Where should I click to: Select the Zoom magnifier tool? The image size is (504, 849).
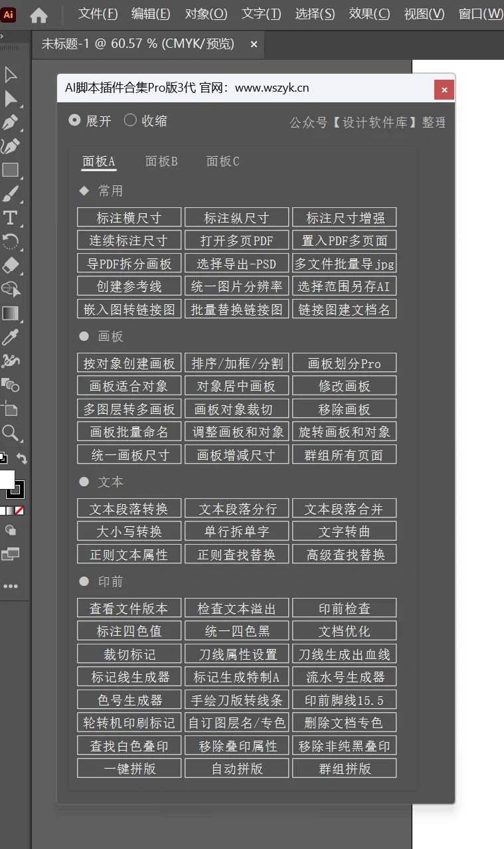tap(11, 433)
